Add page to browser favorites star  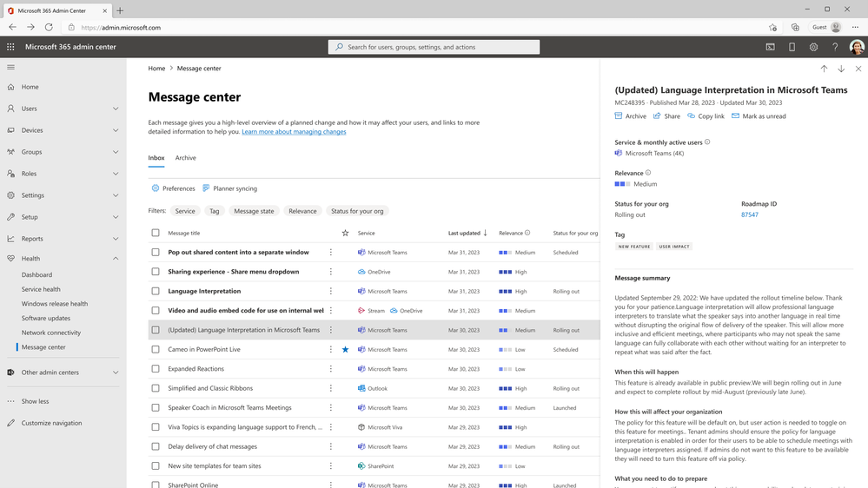(x=772, y=27)
